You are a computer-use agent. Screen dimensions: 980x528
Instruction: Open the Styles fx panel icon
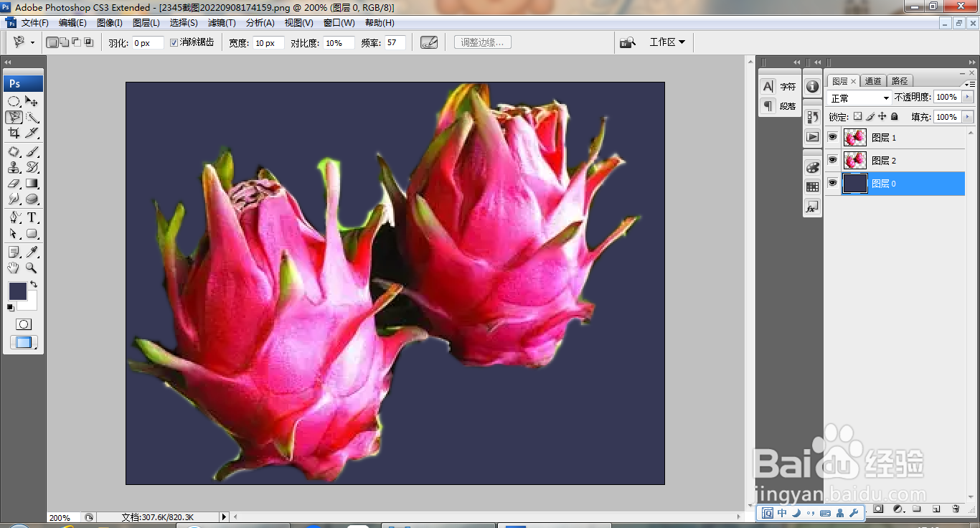pyautogui.click(x=812, y=207)
